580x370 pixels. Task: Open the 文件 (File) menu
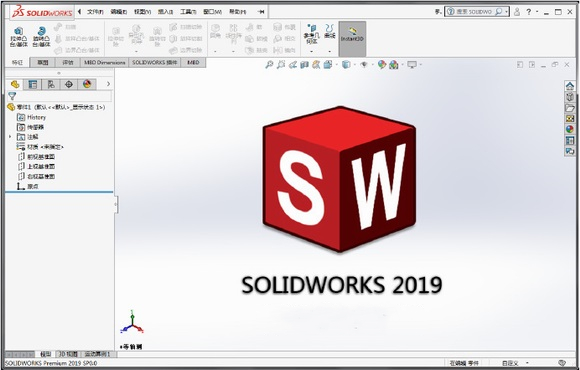(95, 12)
